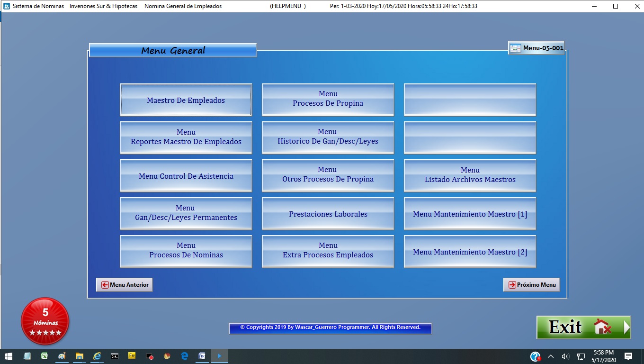Open Prestaciones Laborales
Image resolution: width=644 pixels, height=364 pixels.
(328, 214)
